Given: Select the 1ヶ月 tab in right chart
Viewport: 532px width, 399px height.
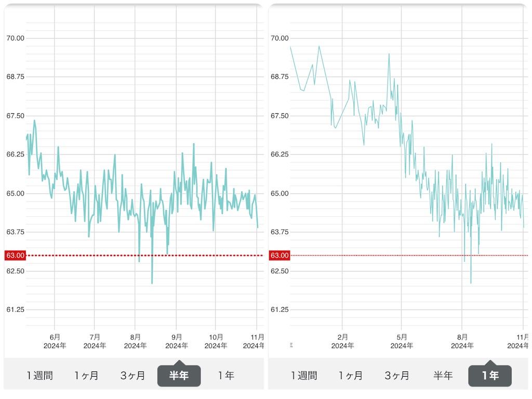Looking at the screenshot, I should (351, 376).
